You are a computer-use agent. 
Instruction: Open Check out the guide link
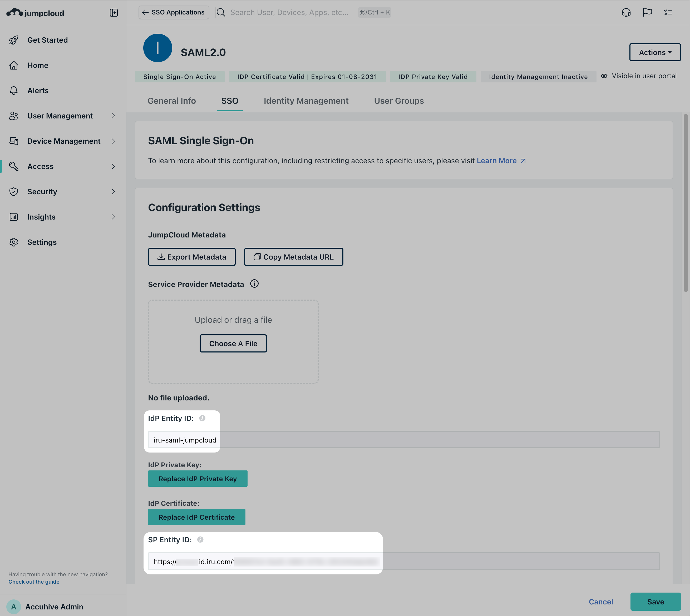pyautogui.click(x=34, y=582)
